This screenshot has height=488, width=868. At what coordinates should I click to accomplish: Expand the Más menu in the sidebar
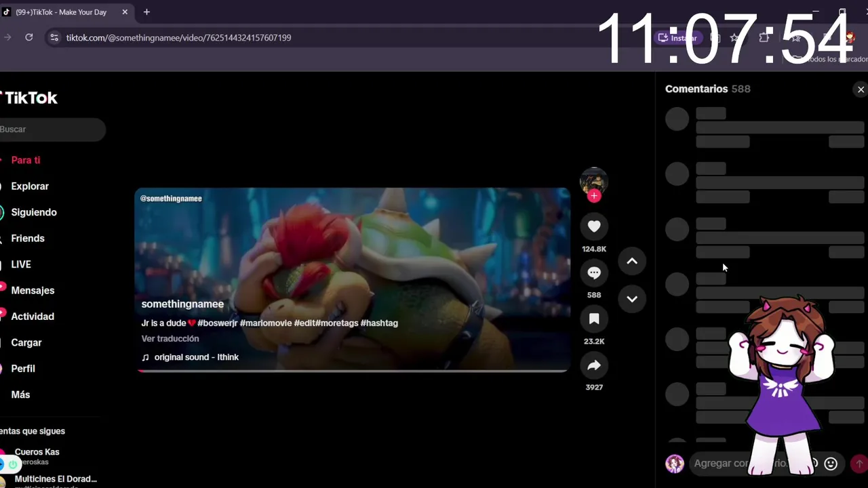pyautogui.click(x=20, y=395)
